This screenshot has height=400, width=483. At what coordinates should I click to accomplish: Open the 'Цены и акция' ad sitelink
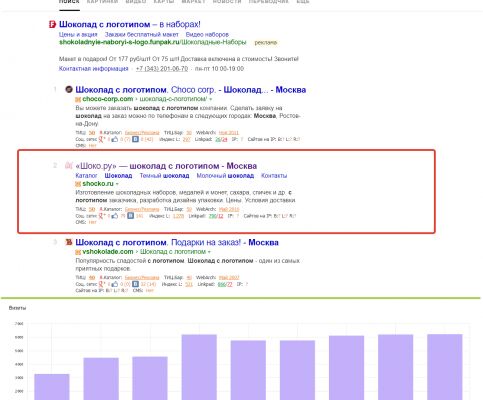pos(78,34)
